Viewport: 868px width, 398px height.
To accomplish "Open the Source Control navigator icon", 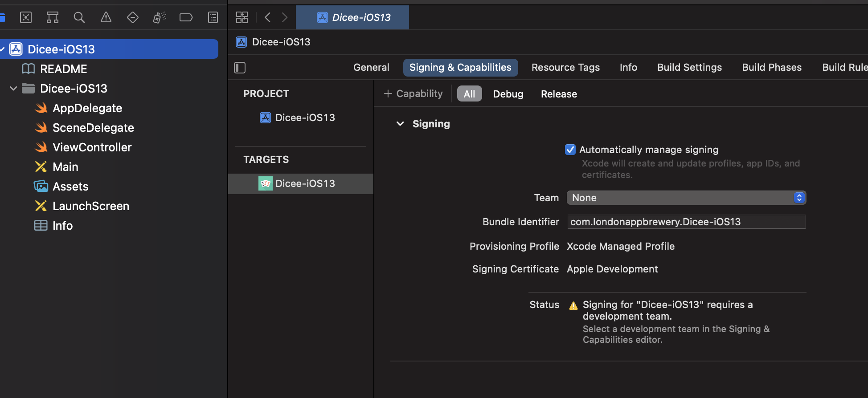I will [26, 17].
